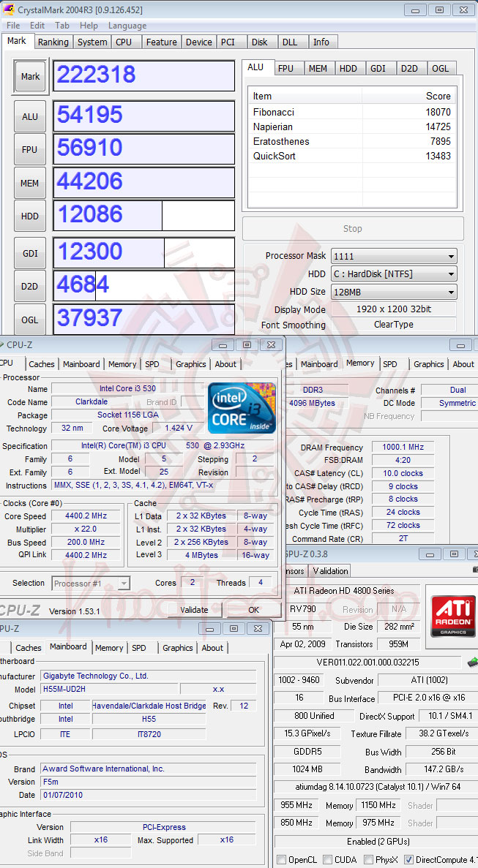Minimize the CrystalMark window
The image size is (478, 868).
(x=415, y=10)
